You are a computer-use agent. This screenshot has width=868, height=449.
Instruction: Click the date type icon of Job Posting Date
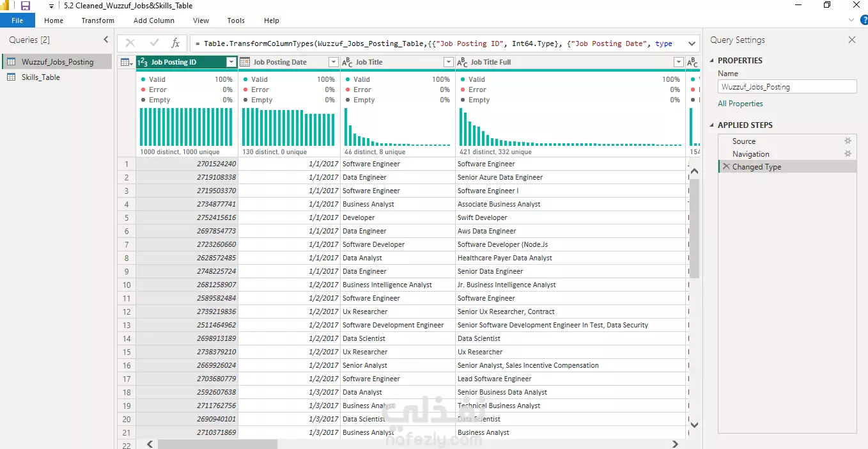pyautogui.click(x=245, y=62)
